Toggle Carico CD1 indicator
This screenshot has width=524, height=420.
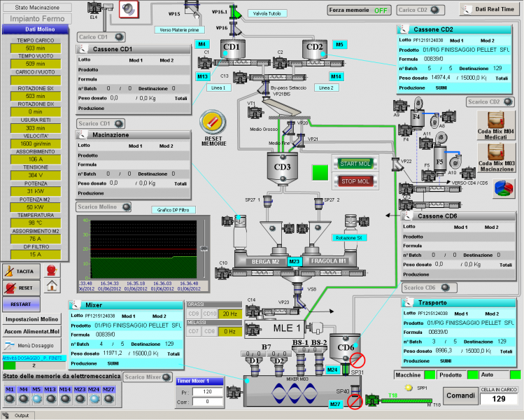point(101,37)
